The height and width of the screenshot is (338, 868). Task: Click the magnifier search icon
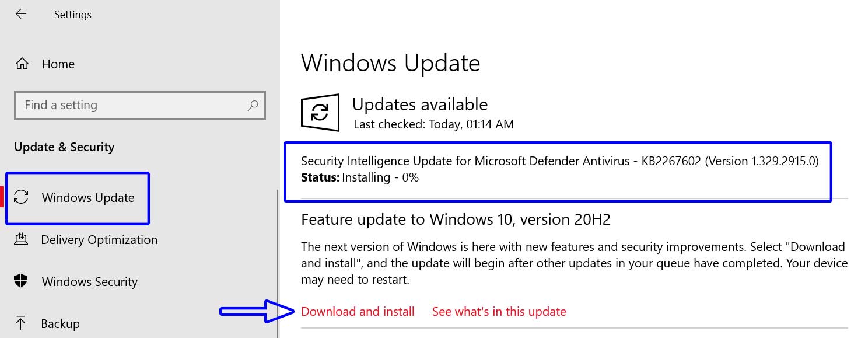(253, 106)
